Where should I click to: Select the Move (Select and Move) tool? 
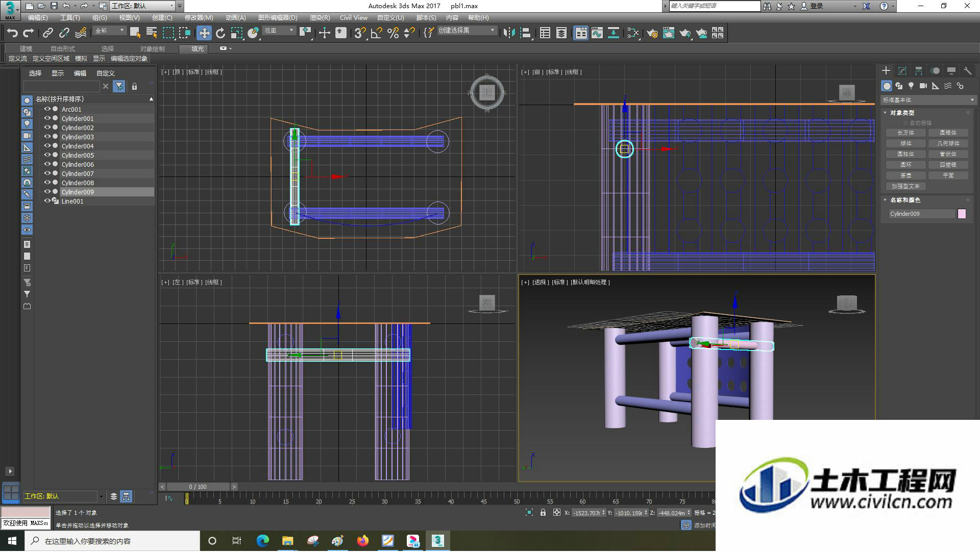(x=204, y=33)
